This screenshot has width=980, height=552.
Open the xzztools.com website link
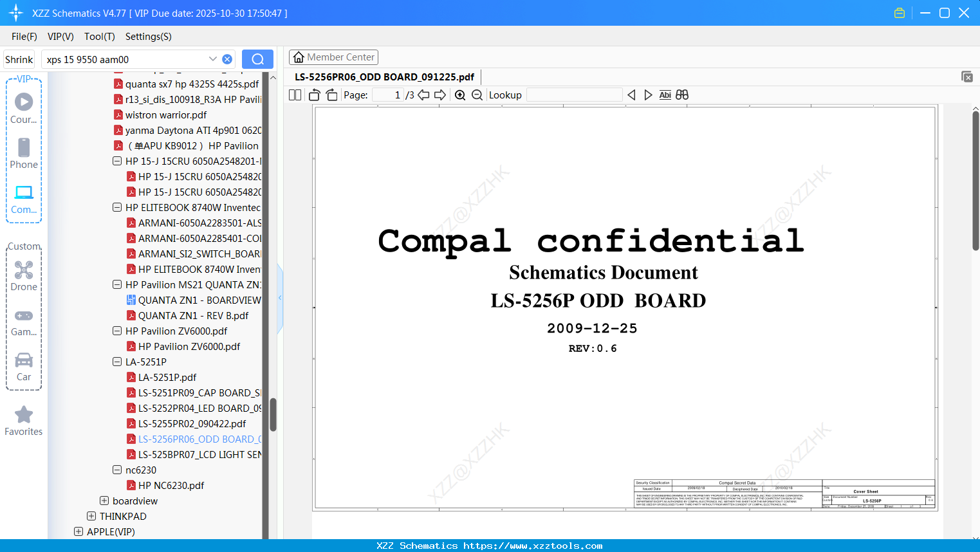click(533, 546)
